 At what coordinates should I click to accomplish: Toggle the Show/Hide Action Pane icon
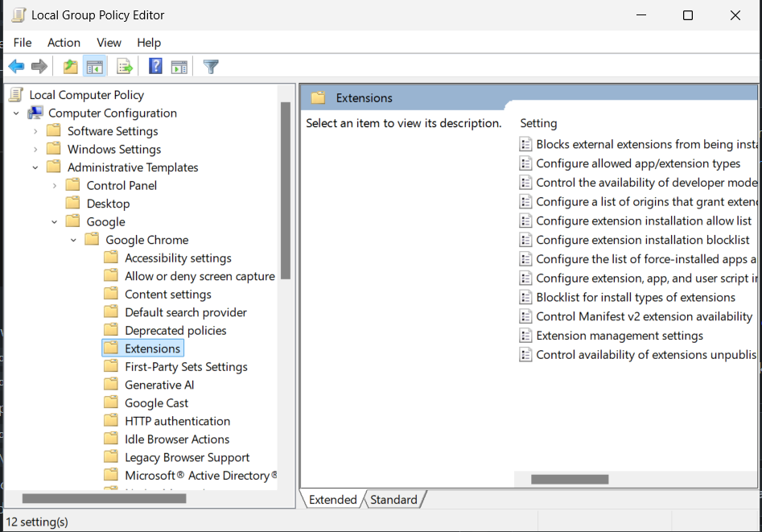point(179,67)
